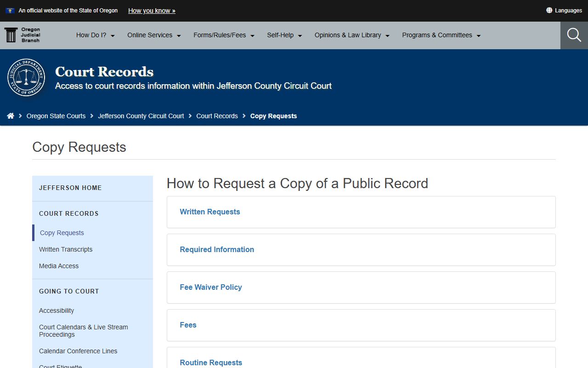Click 'An official website of the State of Oregon'
The width and height of the screenshot is (588, 368).
click(68, 11)
